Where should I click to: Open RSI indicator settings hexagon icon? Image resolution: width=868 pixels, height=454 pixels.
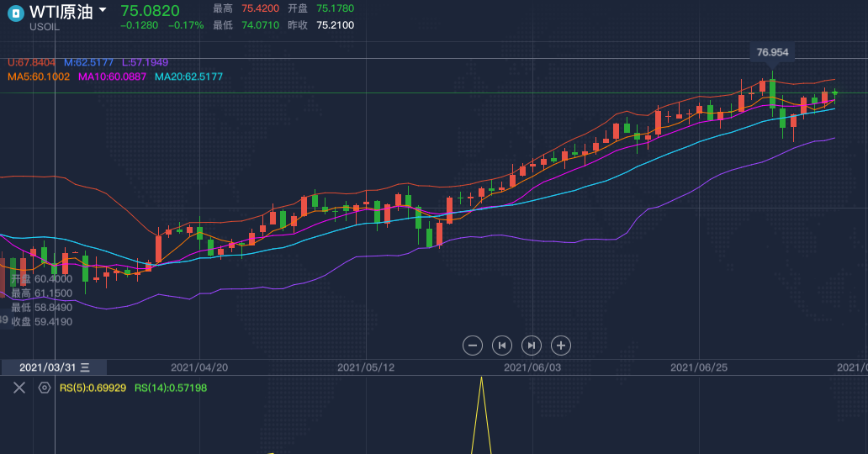(45, 388)
